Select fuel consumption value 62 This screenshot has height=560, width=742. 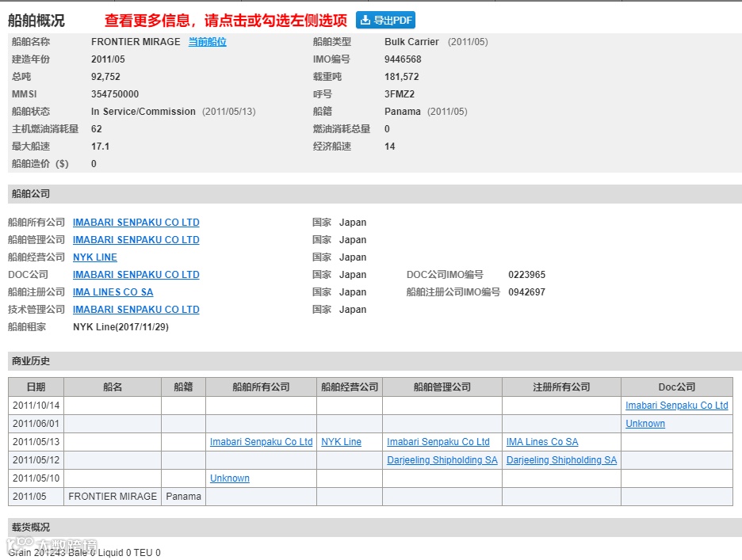click(x=96, y=129)
